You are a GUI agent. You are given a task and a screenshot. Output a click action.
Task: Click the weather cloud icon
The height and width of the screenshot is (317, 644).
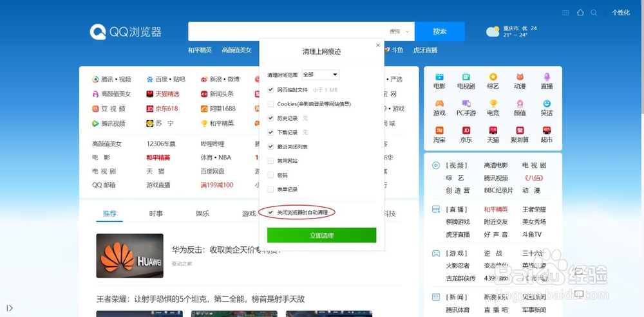click(493, 32)
